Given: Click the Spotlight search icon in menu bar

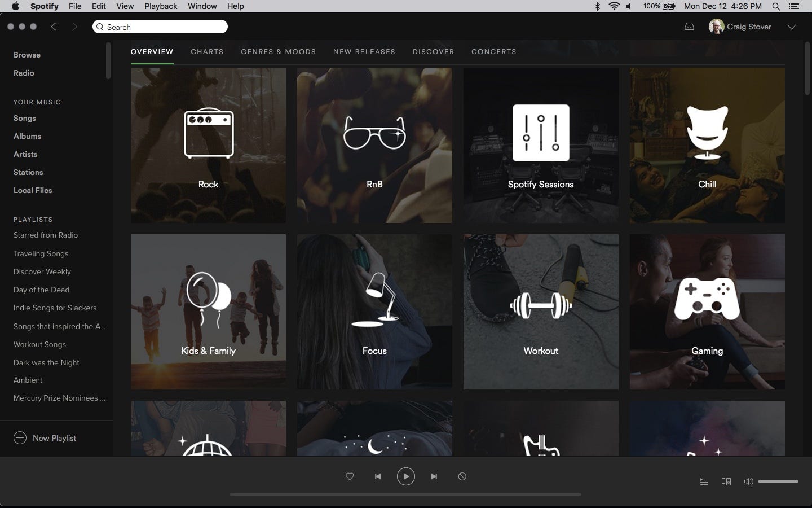Looking at the screenshot, I should tap(776, 6).
